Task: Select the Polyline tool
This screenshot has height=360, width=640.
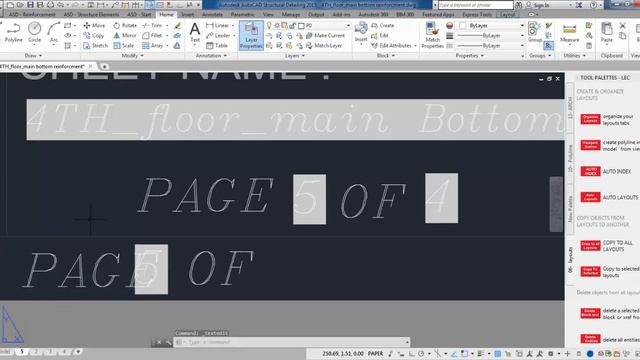Action: pyautogui.click(x=13, y=32)
